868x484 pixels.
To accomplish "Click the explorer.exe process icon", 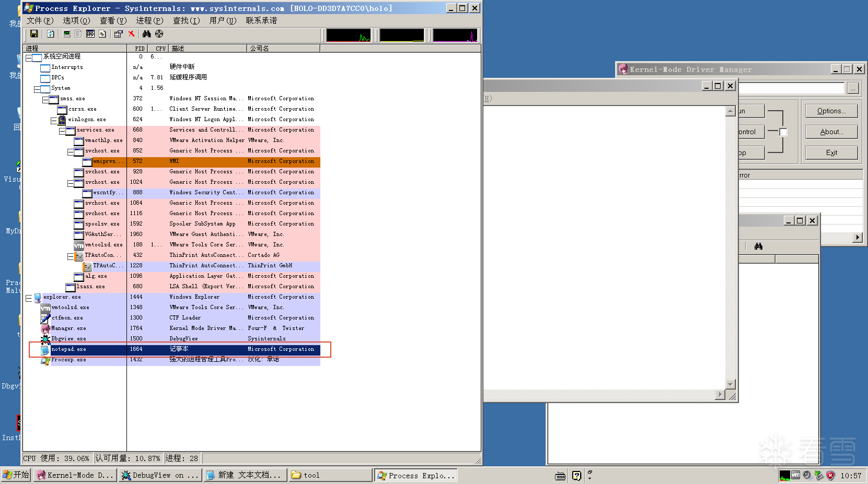I will [38, 298].
